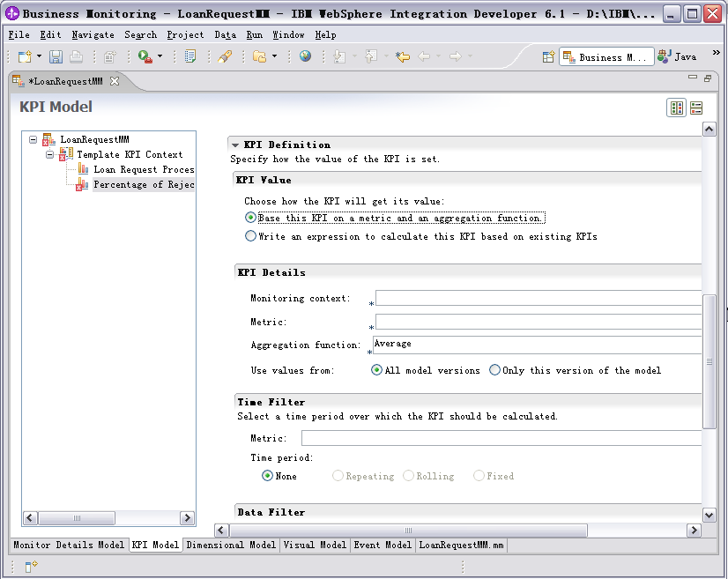
Task: Click the form vertical scrollbar up arrow
Action: coord(709,129)
